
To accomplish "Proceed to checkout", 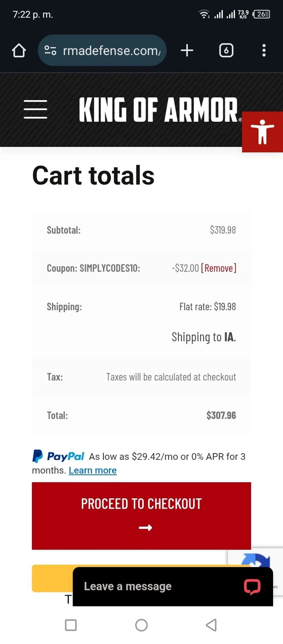I will click(141, 515).
